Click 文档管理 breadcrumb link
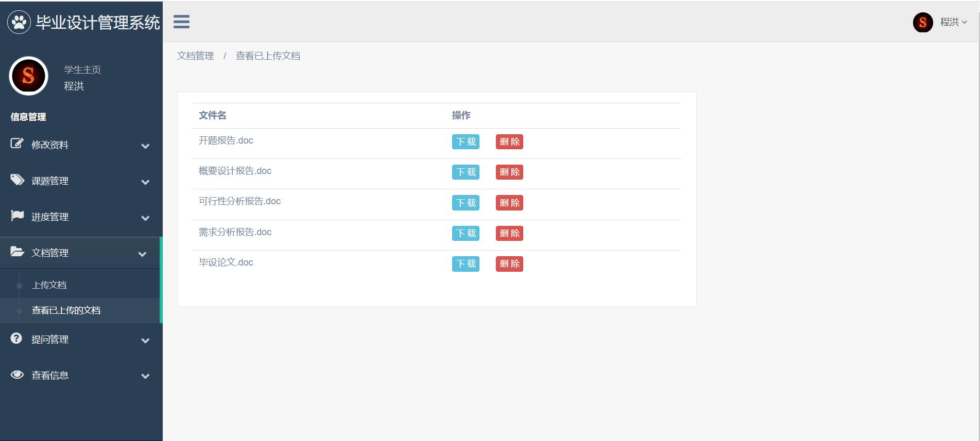980x441 pixels. [x=195, y=56]
